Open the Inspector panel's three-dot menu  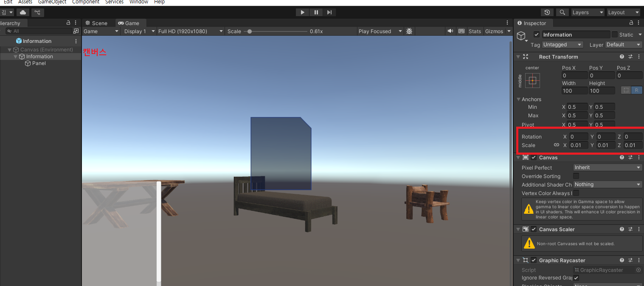click(x=638, y=23)
